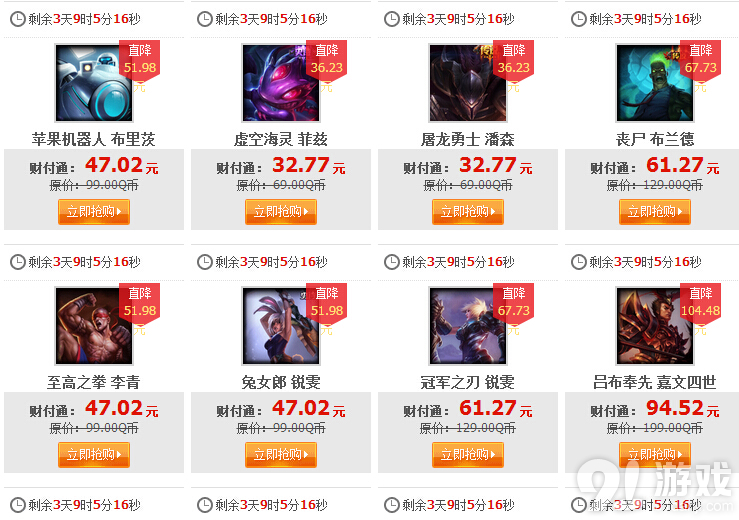Click the 直降 51.98 badge on 布里茨
The height and width of the screenshot is (520, 739).
[x=140, y=59]
